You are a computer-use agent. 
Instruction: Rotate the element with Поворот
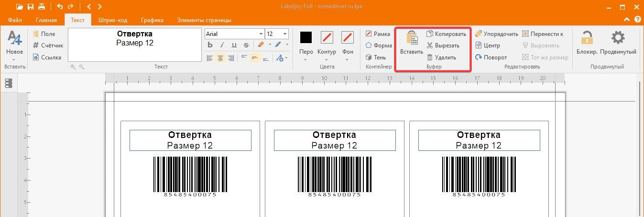491,57
